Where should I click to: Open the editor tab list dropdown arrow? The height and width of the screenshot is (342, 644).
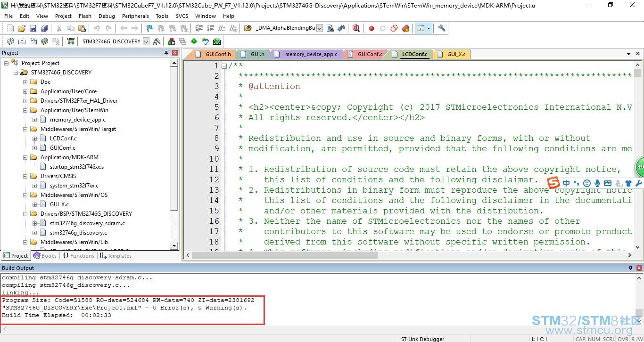[629, 54]
